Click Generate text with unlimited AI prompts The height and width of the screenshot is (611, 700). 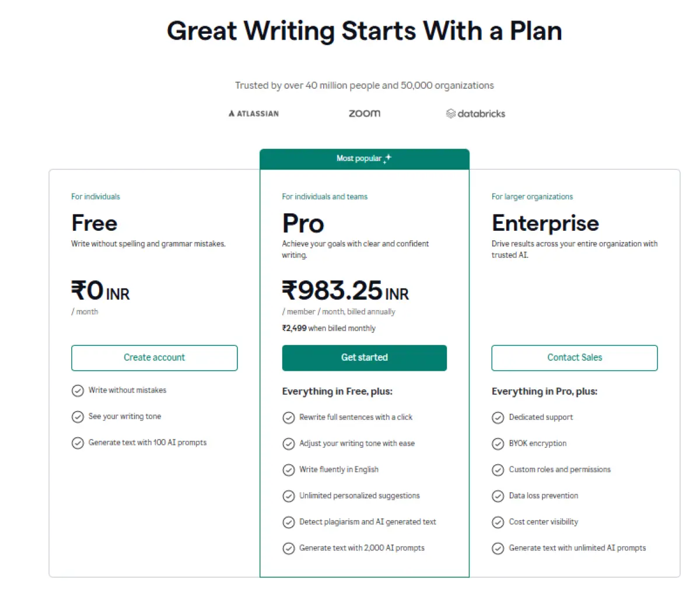pyautogui.click(x=577, y=548)
